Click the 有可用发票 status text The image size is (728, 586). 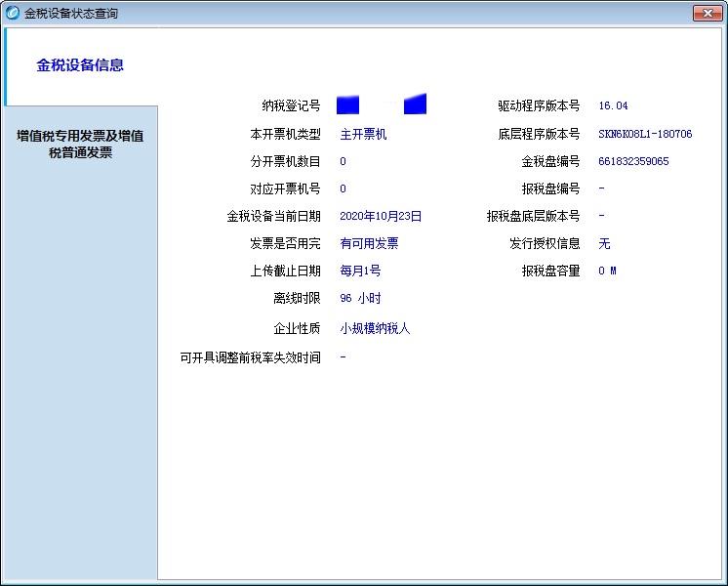click(369, 243)
